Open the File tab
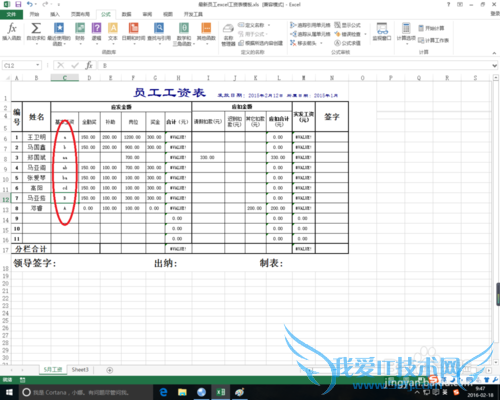This screenshot has height=400, width=500. point(11,14)
